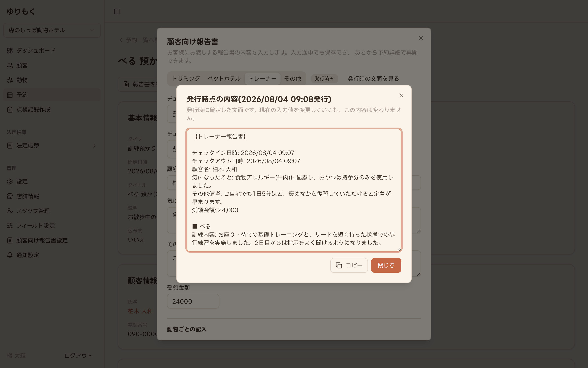This screenshot has height=368, width=588.
Task: Click the 店舗情報 shop icon
Action: [10, 196]
